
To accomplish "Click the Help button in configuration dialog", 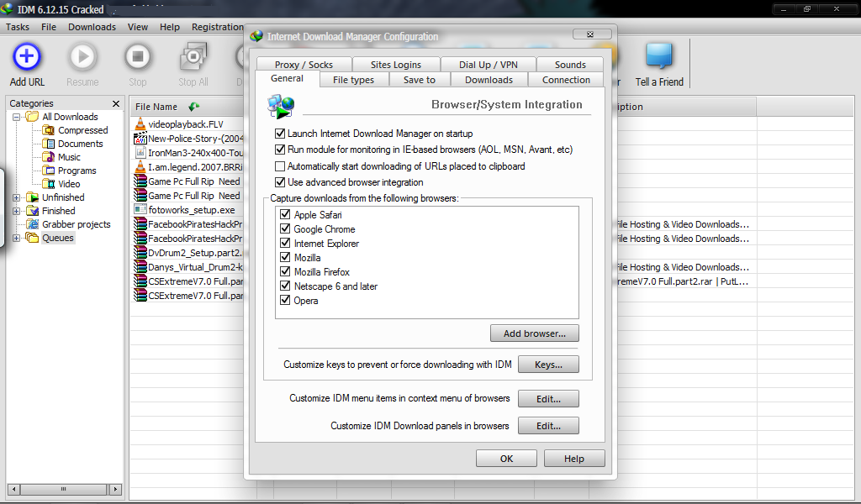I will click(x=574, y=459).
